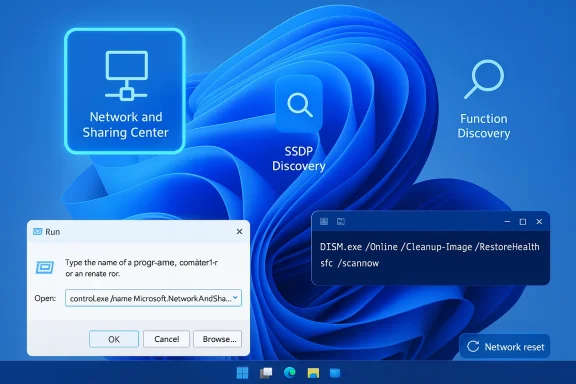Close the terminal window
The image size is (576, 384).
(539, 222)
